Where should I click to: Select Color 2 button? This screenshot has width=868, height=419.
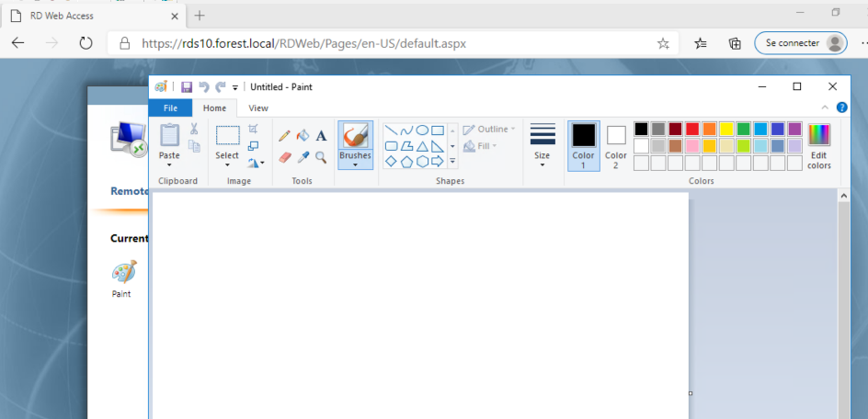(x=615, y=147)
